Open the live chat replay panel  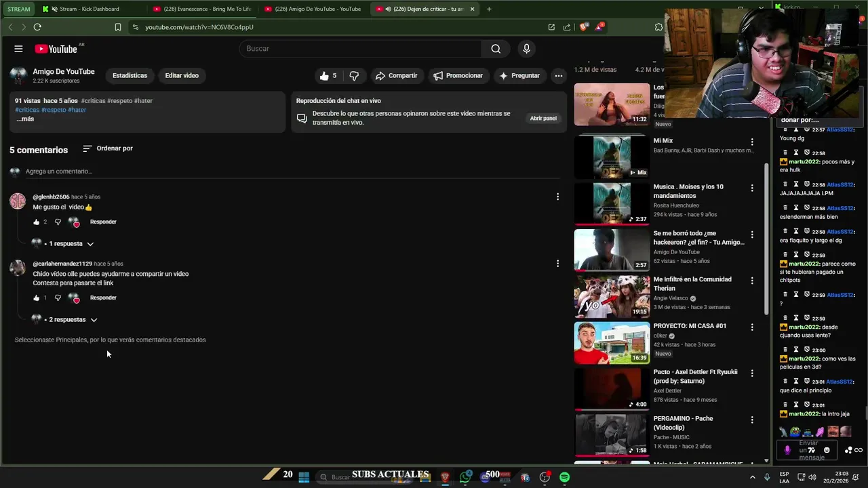tap(543, 118)
